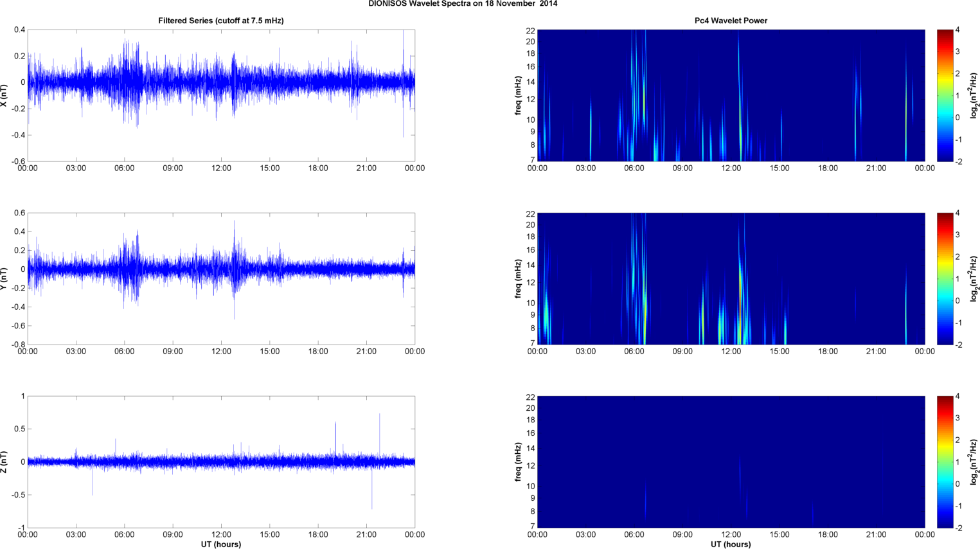Click '18:00' tick under Z time series plot
The height and width of the screenshot is (549, 980).
318,535
